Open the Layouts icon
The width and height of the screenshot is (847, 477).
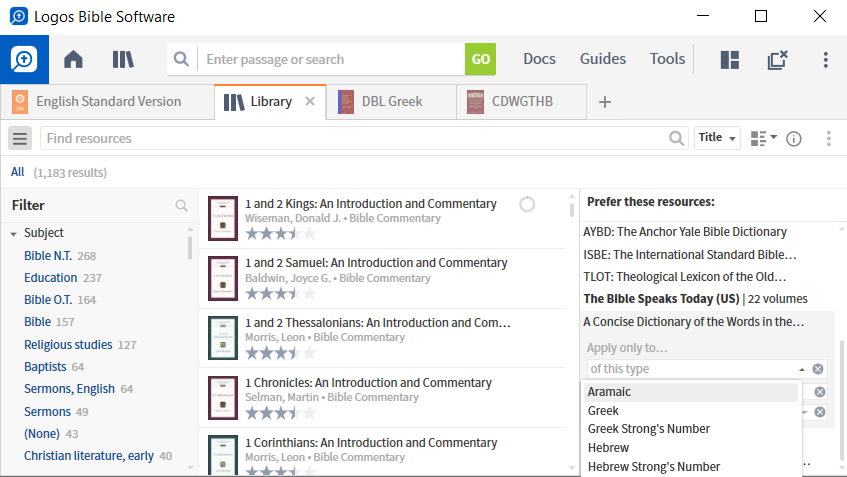pos(730,59)
